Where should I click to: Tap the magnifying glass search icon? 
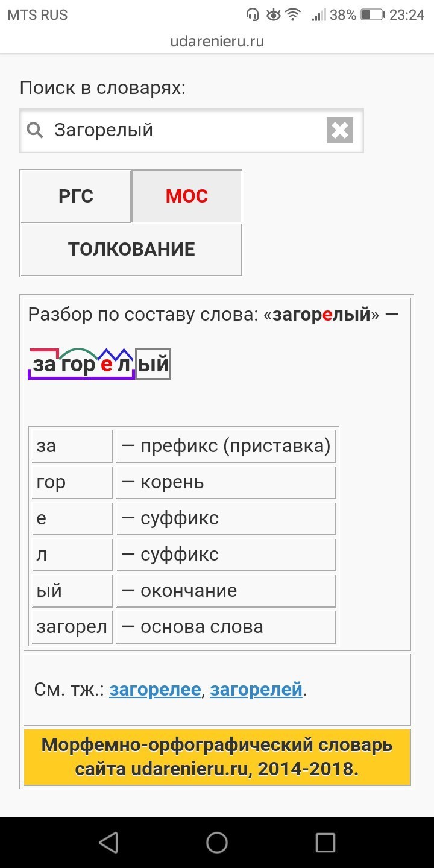(36, 130)
